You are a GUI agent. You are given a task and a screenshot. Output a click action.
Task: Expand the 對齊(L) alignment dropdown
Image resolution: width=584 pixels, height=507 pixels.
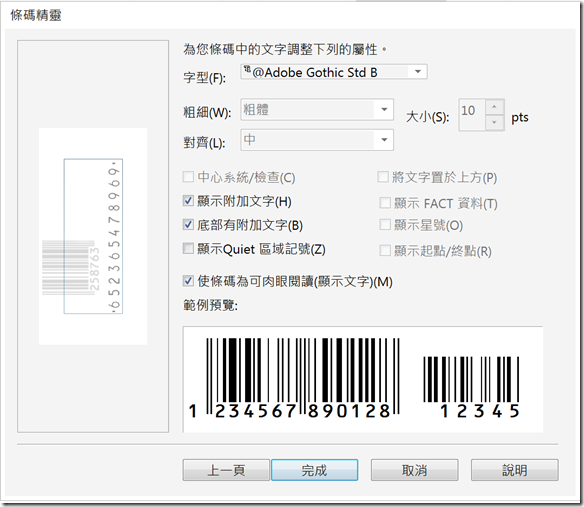pos(384,140)
